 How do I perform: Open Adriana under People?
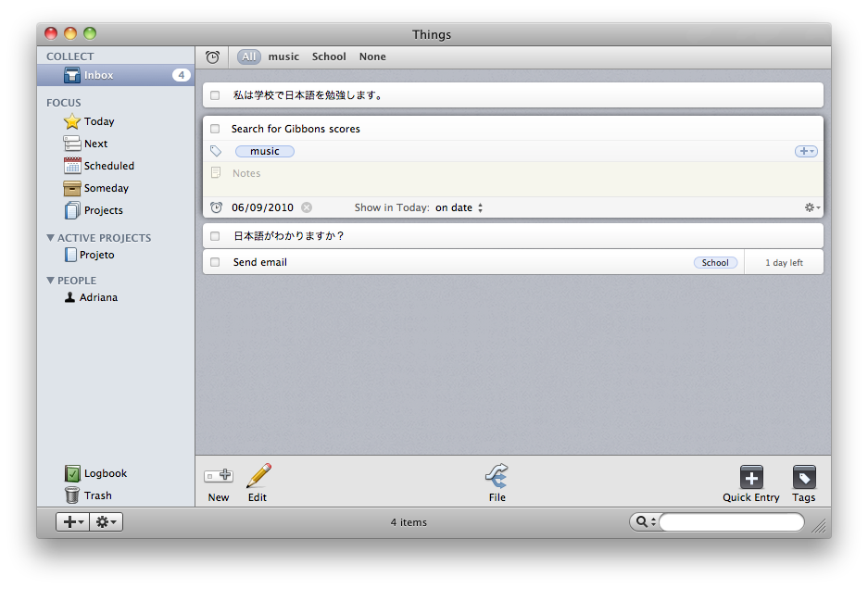tap(98, 297)
